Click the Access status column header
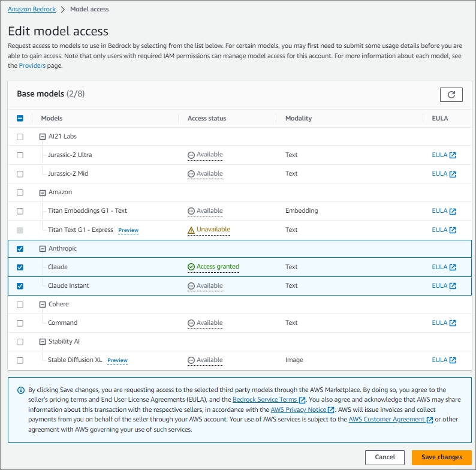 (207, 119)
